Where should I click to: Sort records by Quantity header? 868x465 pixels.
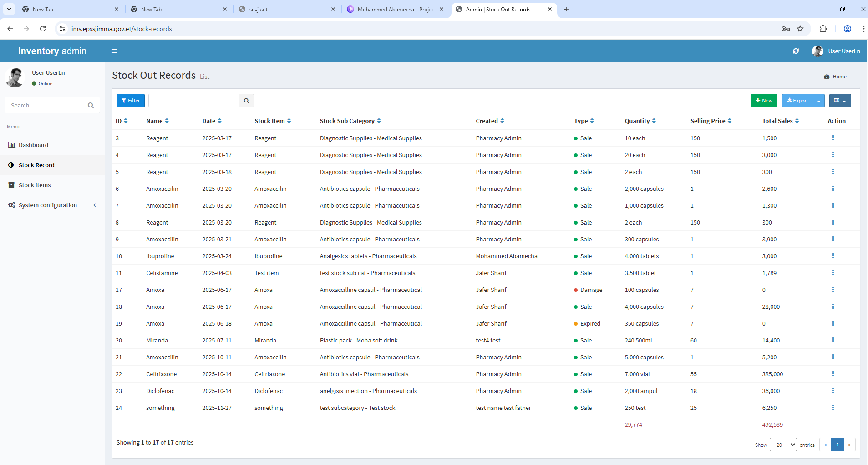640,121
